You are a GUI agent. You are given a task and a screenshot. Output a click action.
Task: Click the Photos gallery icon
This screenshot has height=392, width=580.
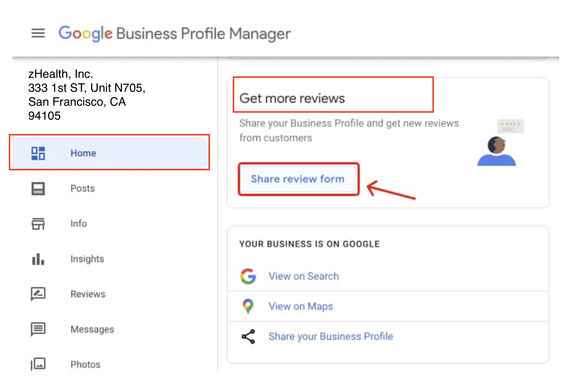38,364
